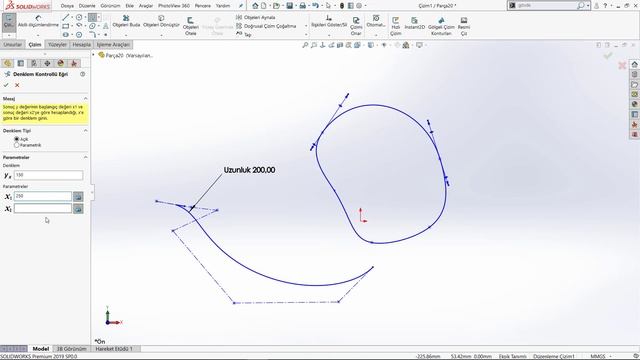This screenshot has width=640, height=360.
Task: Open the Düzenle menu
Action: [87, 6]
